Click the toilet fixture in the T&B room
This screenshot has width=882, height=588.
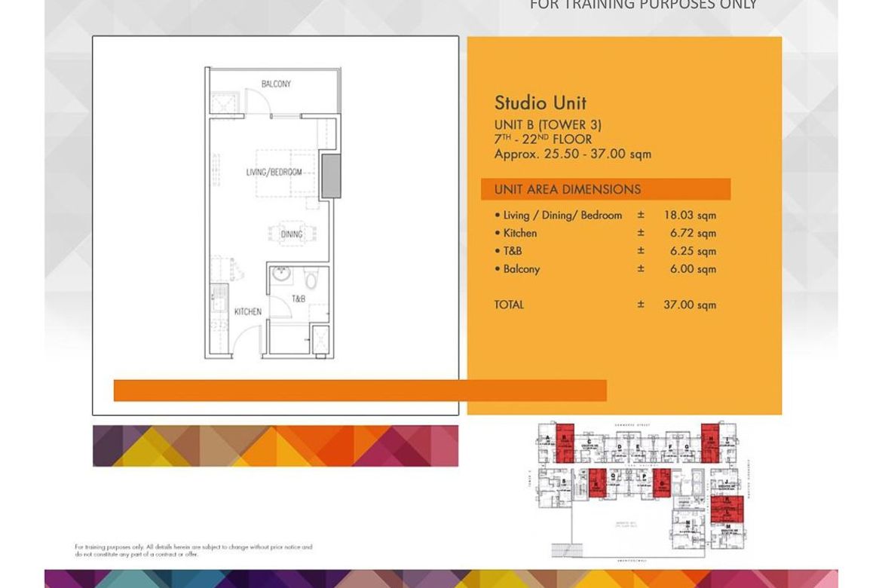point(311,278)
